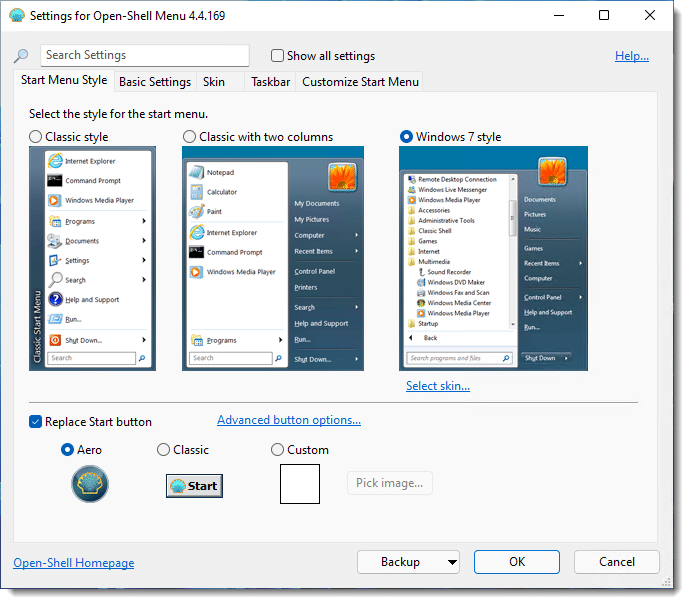The image size is (689, 604).
Task: Select the Classic style preview thumbnail
Action: (92, 258)
